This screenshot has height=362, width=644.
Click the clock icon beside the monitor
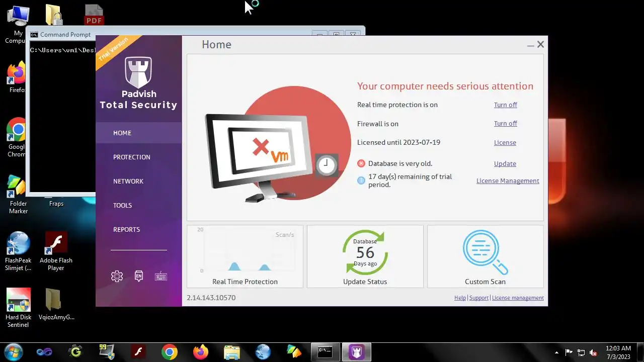coord(327,164)
